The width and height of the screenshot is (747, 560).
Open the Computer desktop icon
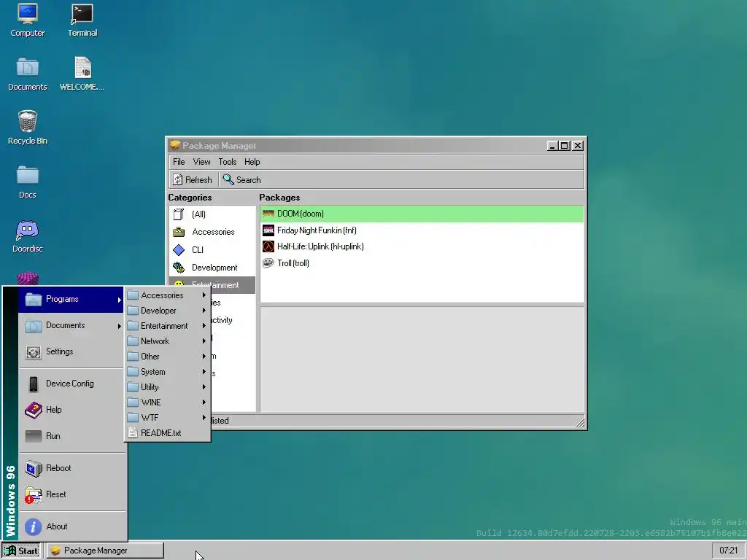(27, 20)
